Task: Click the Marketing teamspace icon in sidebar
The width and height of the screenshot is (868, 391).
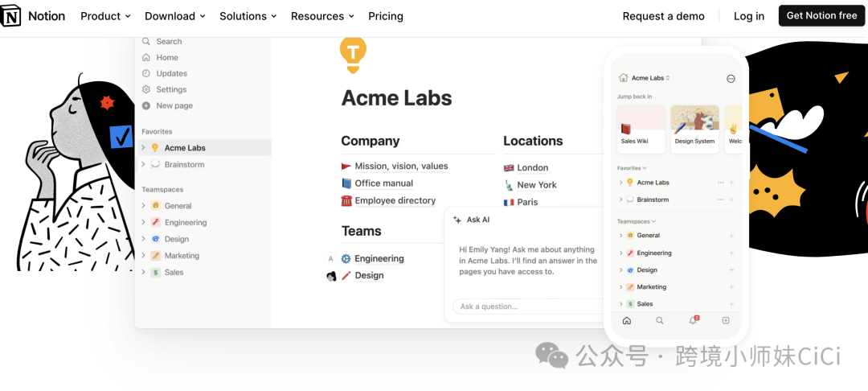Action: 156,255
